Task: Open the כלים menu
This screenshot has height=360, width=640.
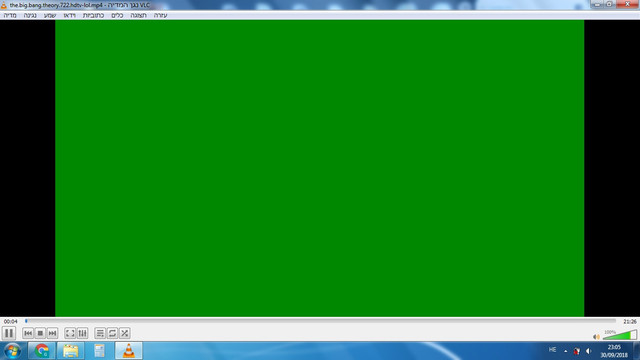Action: (x=117, y=16)
